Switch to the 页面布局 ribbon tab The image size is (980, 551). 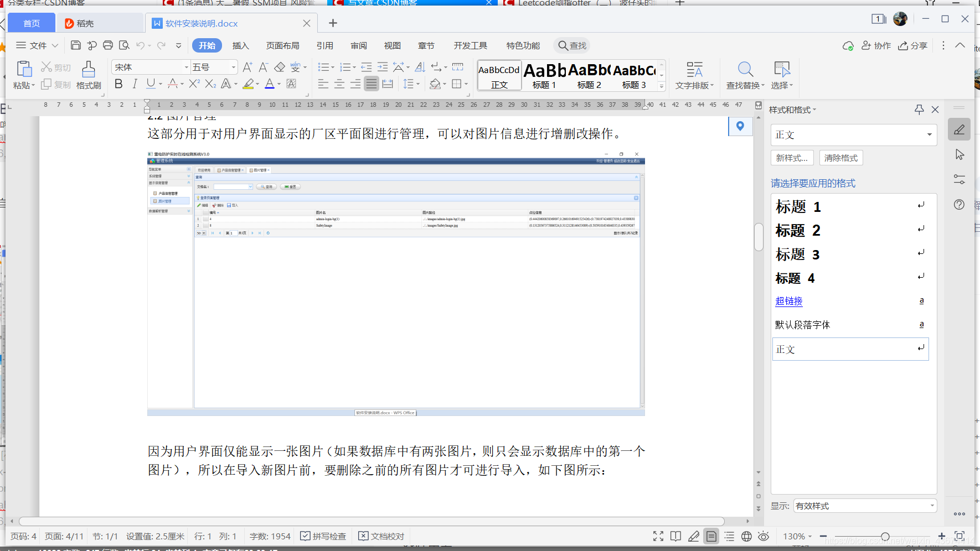click(282, 45)
